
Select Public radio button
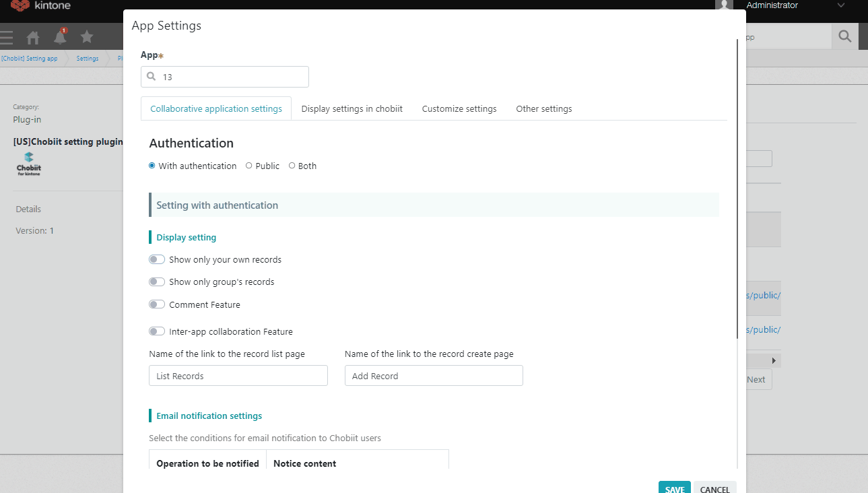pos(249,166)
